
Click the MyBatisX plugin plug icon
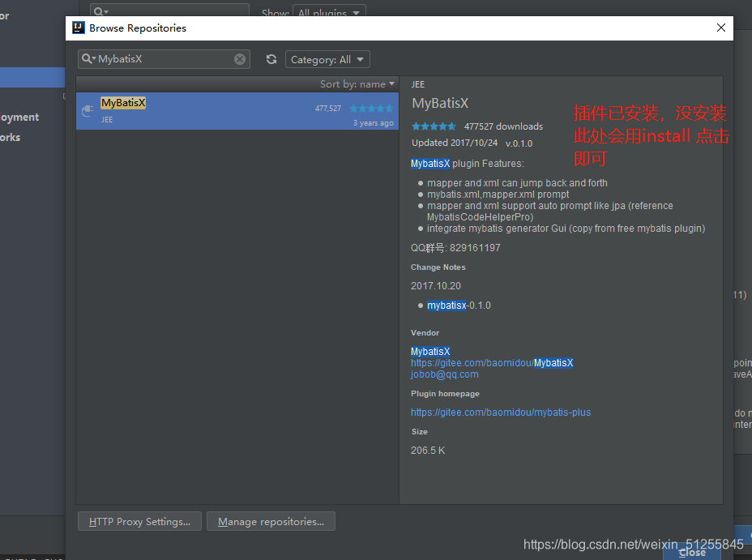88,111
